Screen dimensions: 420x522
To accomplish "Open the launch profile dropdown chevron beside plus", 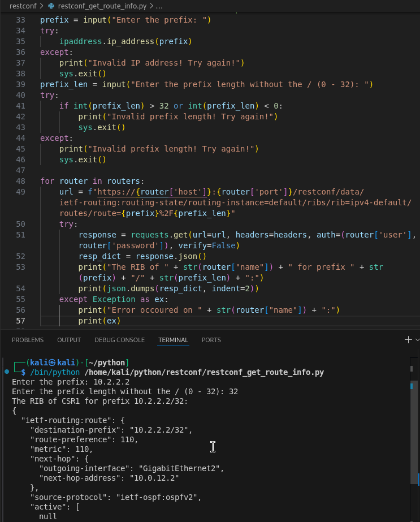I will click(x=417, y=339).
